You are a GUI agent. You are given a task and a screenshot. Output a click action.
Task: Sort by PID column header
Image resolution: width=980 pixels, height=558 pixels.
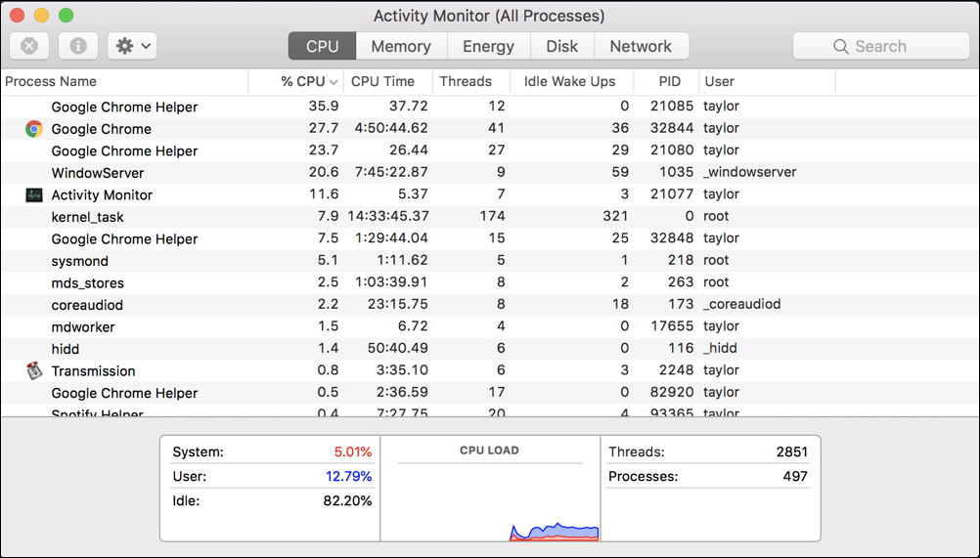click(x=666, y=81)
